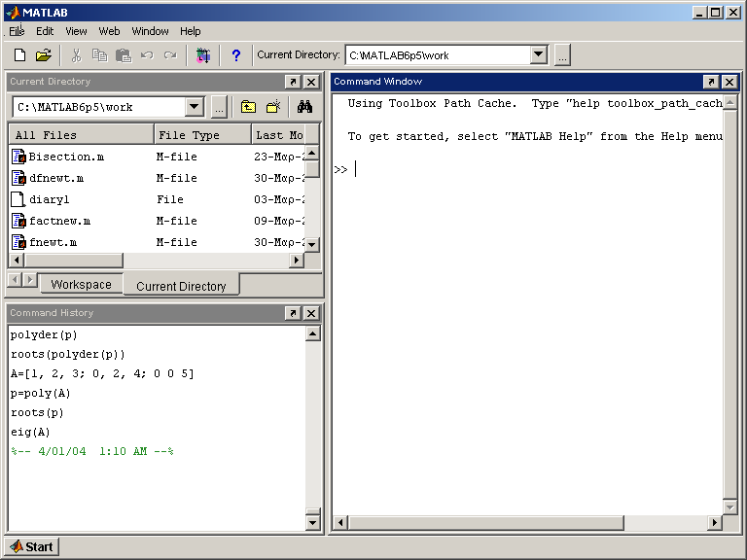Close the Command History panel
The width and height of the screenshot is (747, 560).
[x=311, y=313]
